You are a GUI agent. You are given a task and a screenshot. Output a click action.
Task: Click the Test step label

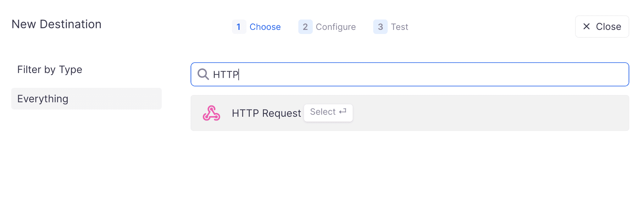(x=399, y=27)
